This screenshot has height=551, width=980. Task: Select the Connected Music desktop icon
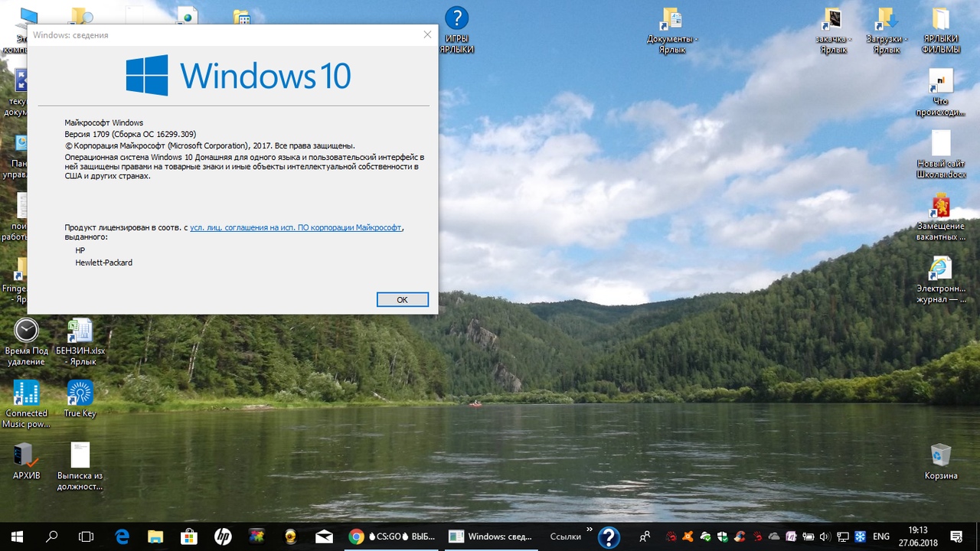tap(27, 404)
